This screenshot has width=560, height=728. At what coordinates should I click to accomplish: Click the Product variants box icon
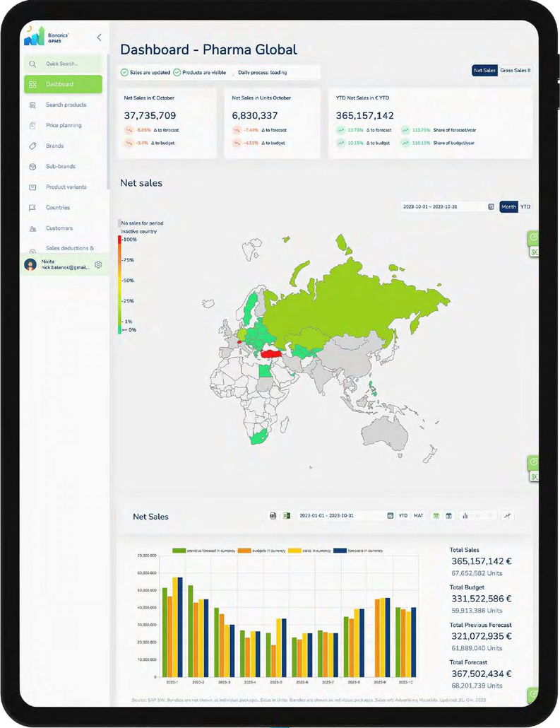(32, 187)
